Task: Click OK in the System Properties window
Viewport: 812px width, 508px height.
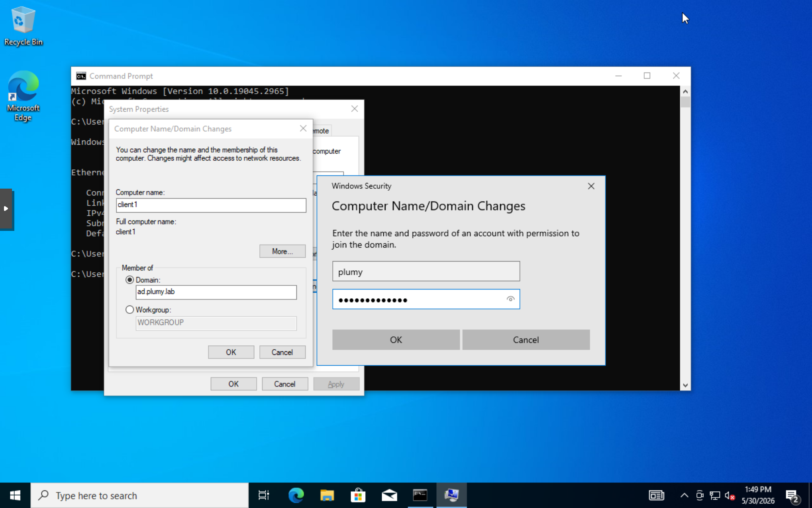Action: coord(233,384)
